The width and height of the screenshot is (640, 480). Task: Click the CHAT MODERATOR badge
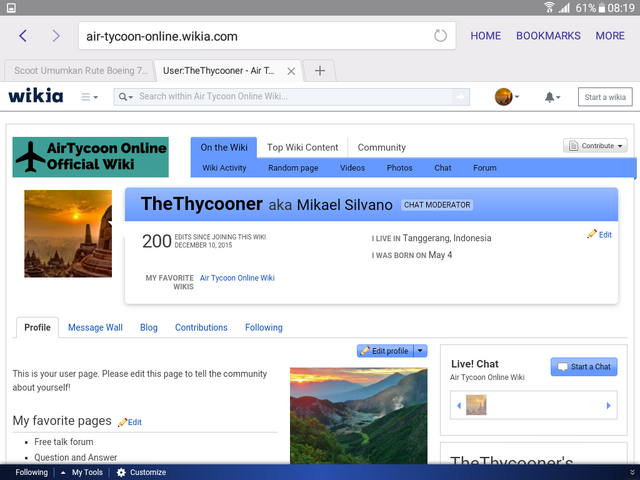(x=437, y=205)
